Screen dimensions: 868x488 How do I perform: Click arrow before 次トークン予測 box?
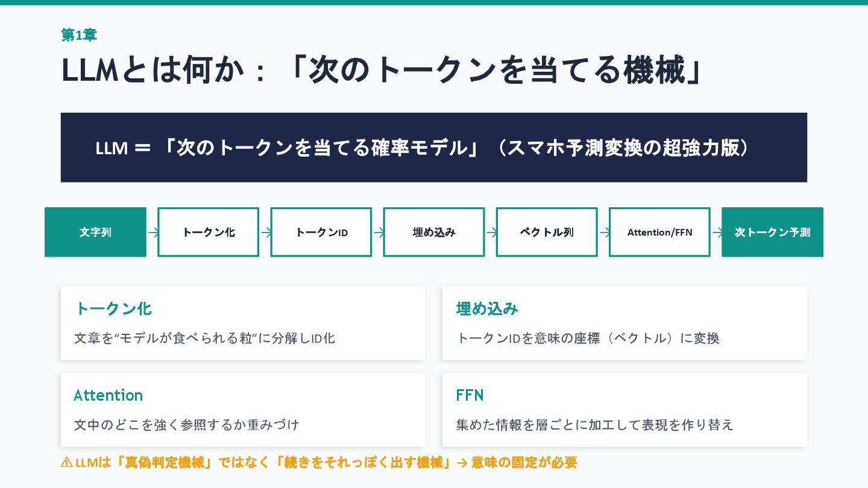(x=717, y=233)
